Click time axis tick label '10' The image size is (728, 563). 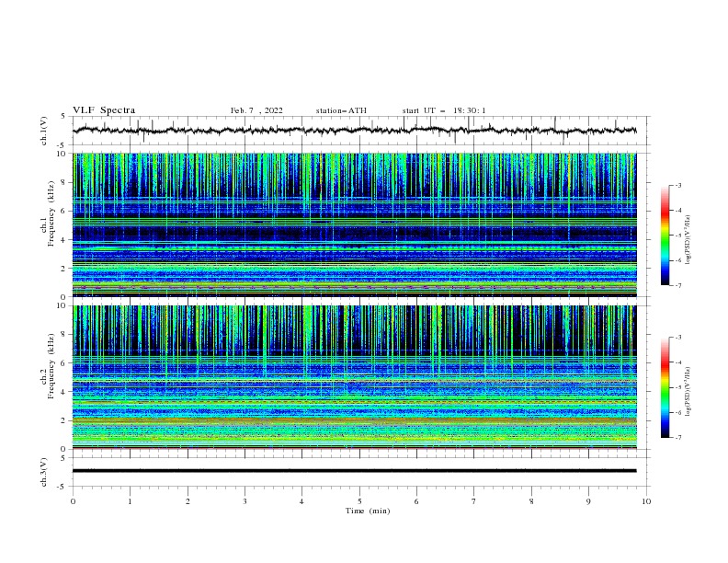646,501
